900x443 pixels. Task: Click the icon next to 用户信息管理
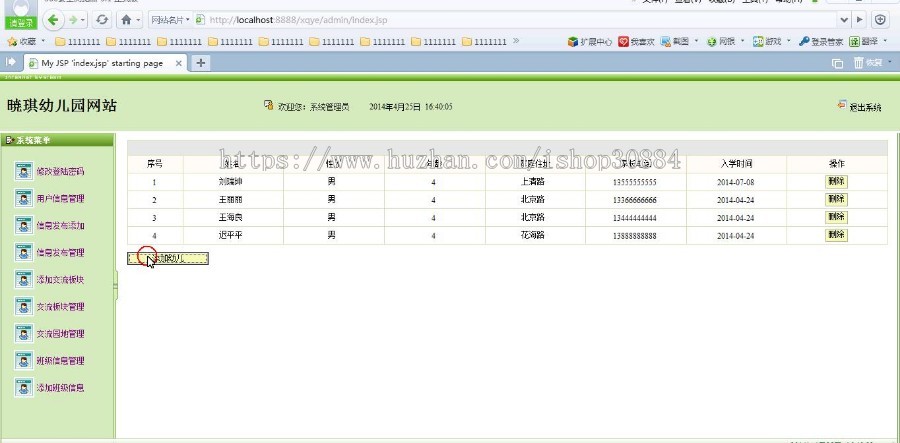click(x=24, y=199)
